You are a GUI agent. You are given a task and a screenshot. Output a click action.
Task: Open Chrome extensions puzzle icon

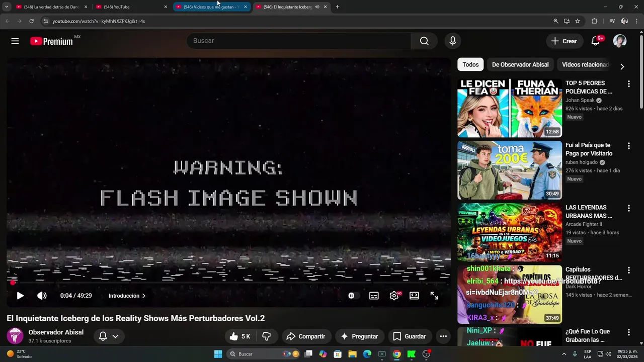[x=594, y=21]
